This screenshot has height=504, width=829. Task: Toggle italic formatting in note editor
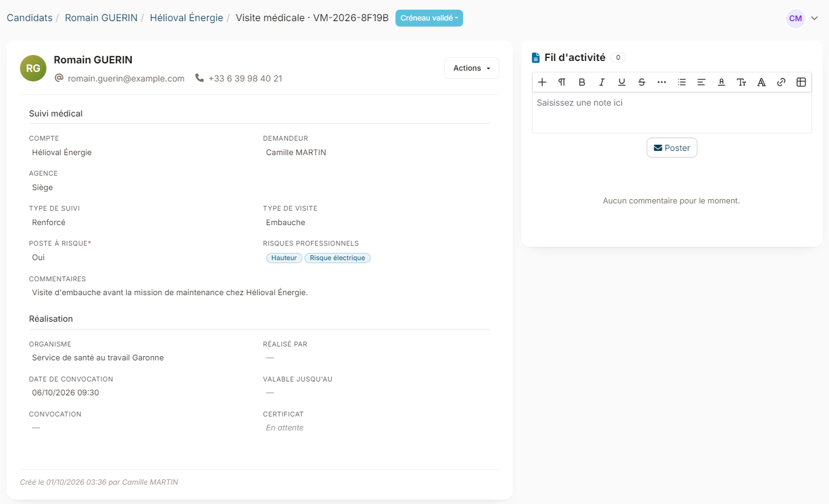pyautogui.click(x=602, y=82)
